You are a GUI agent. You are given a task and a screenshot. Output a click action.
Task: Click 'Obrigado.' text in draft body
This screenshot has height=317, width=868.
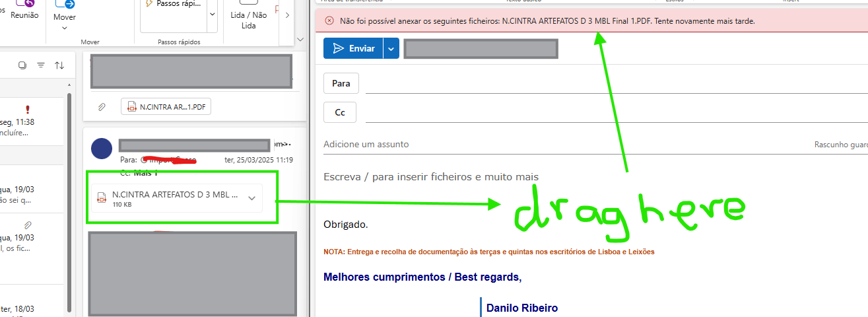[x=346, y=225]
